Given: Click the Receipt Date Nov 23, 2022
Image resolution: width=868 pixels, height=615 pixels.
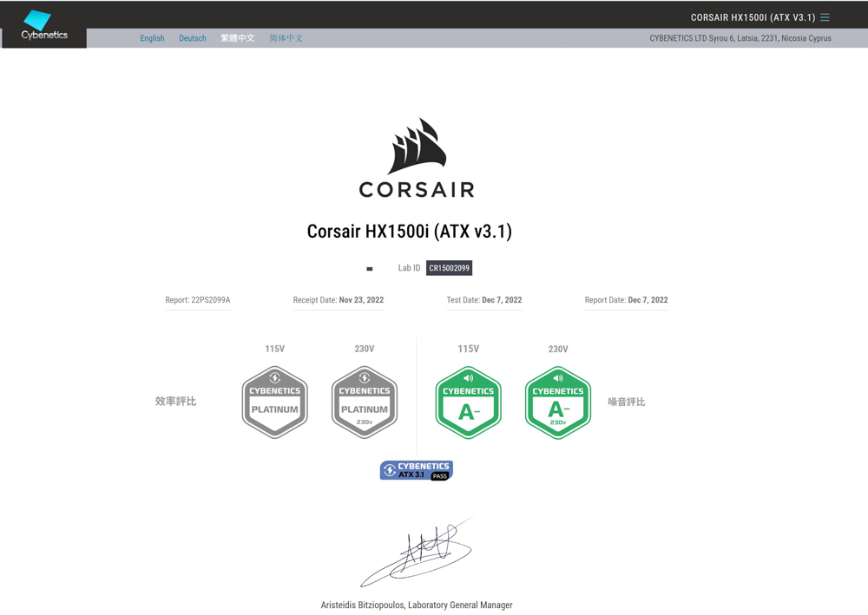Looking at the screenshot, I should [339, 300].
